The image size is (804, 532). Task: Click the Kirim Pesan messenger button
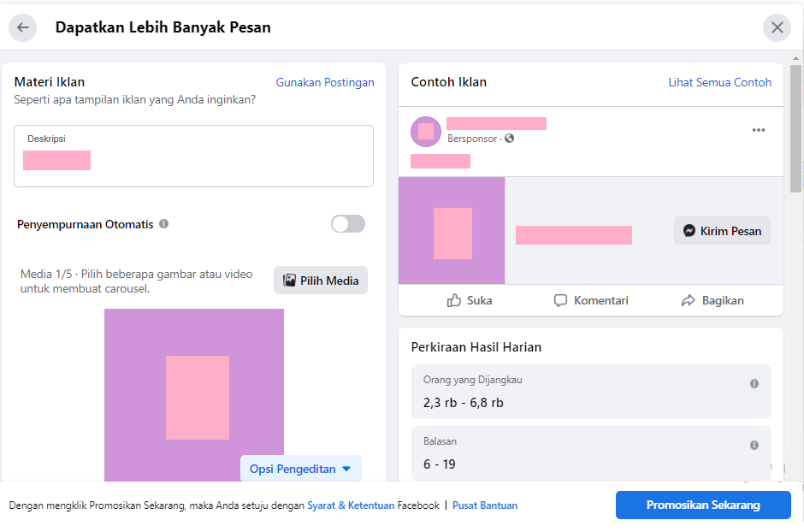click(x=722, y=231)
